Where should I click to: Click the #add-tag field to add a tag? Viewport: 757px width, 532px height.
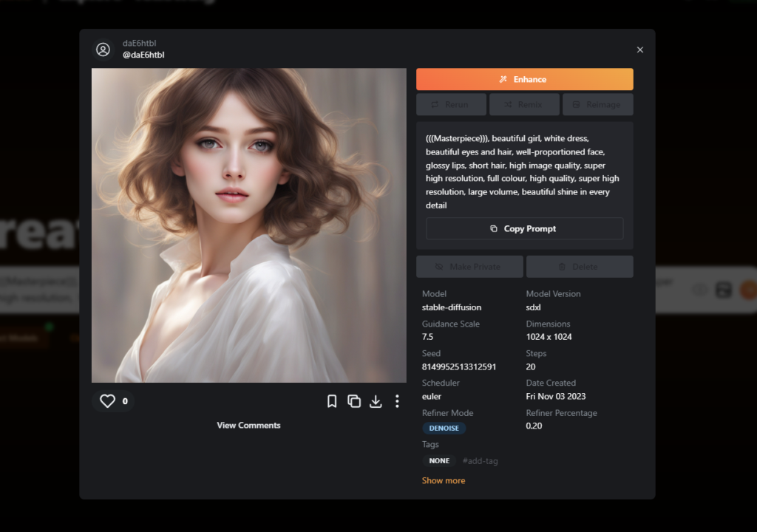click(480, 460)
